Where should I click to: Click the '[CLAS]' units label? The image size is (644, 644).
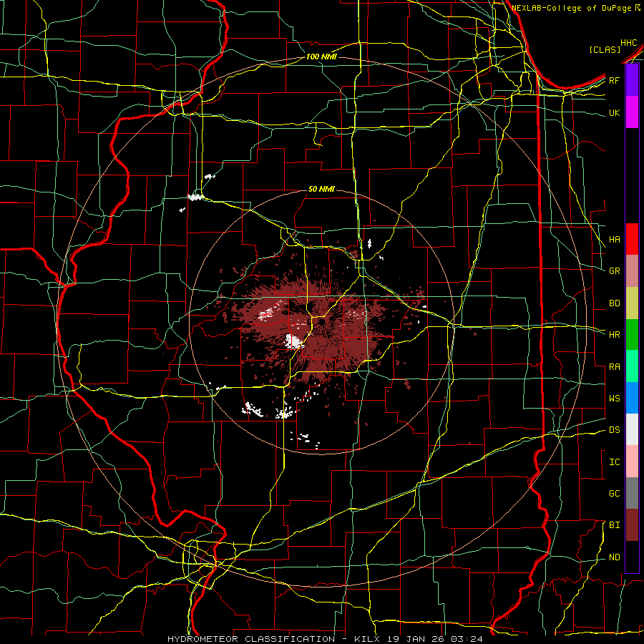pos(605,49)
